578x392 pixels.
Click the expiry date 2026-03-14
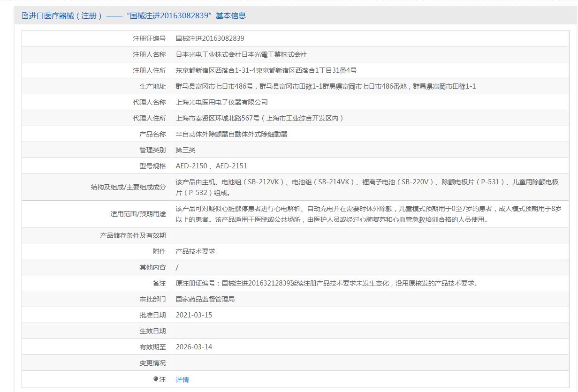tap(194, 347)
